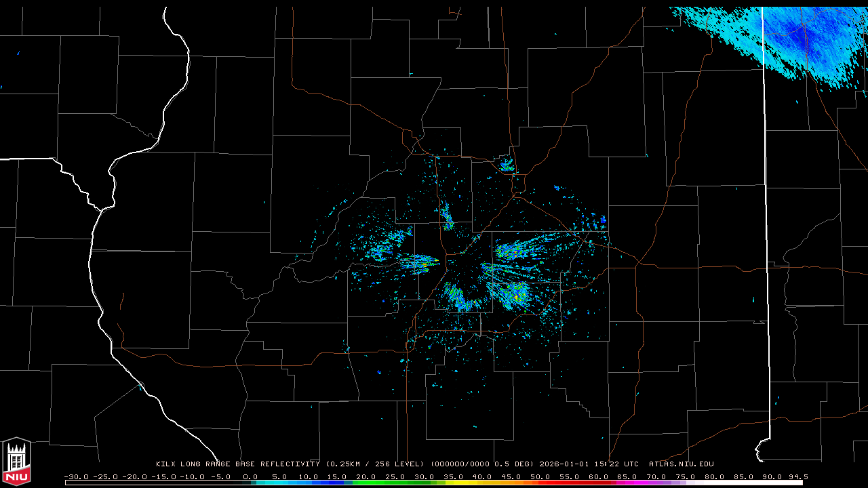
Task: Click the 2026-01-01 15:22 UTC timestamp
Action: [589, 464]
